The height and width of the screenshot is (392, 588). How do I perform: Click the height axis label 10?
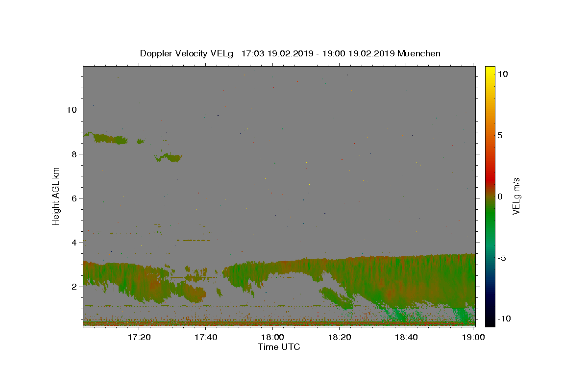coord(73,110)
